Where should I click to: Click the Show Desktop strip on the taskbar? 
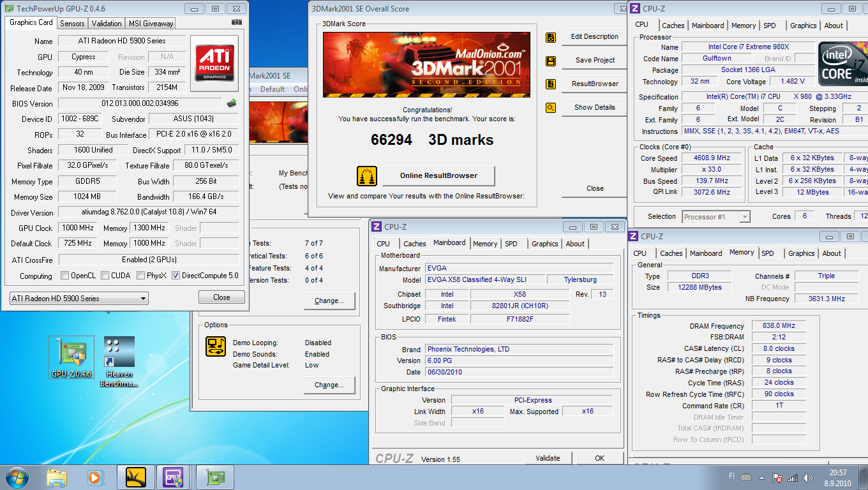pyautogui.click(x=864, y=478)
